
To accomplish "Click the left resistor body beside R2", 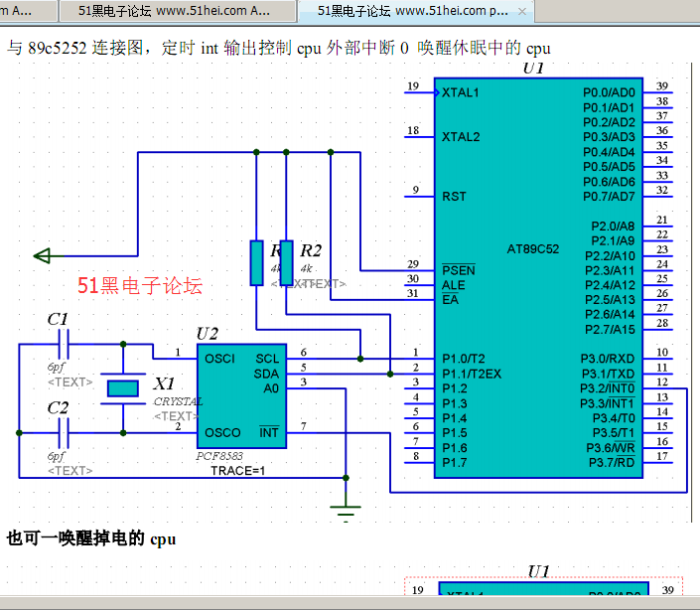I will (256, 262).
